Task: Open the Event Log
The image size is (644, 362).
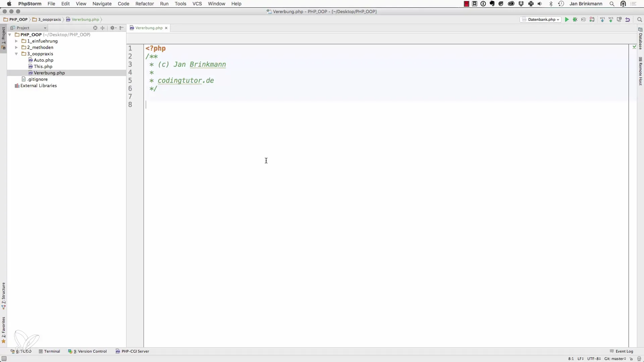Action: coord(622,351)
